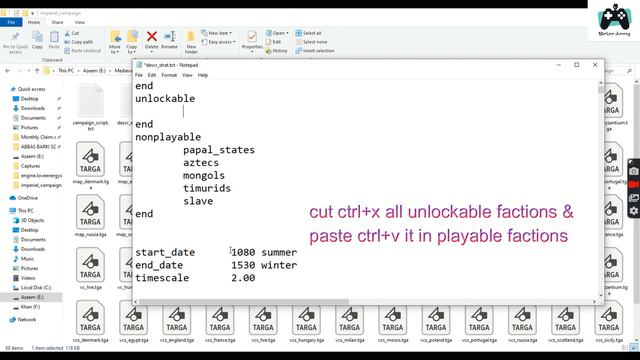Open the Open dropdown in the ribbon
This screenshot has width=640, height=360.
coord(277,33)
